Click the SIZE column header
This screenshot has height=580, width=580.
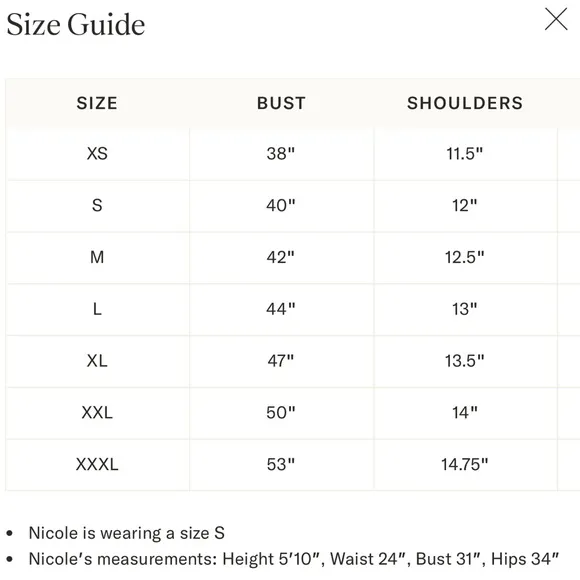97,103
